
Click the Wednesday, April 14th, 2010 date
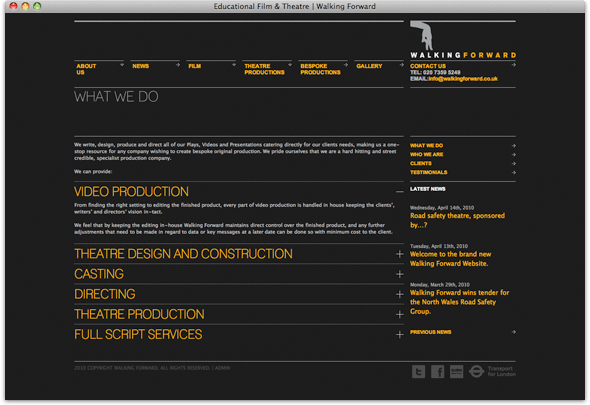(442, 208)
